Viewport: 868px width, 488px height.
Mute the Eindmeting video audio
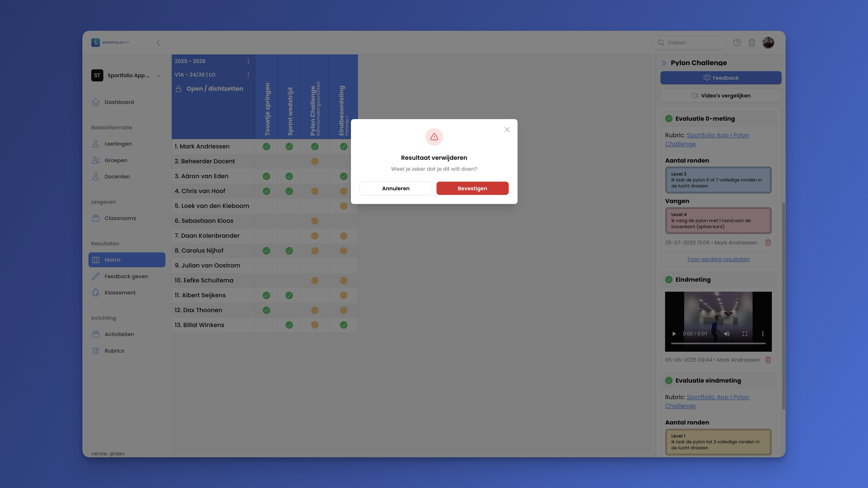tap(727, 334)
